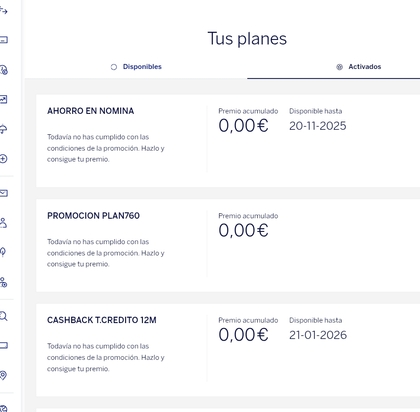The width and height of the screenshot is (420, 412).
Task: Open the investments chart icon in sidebar
Action: point(3,99)
